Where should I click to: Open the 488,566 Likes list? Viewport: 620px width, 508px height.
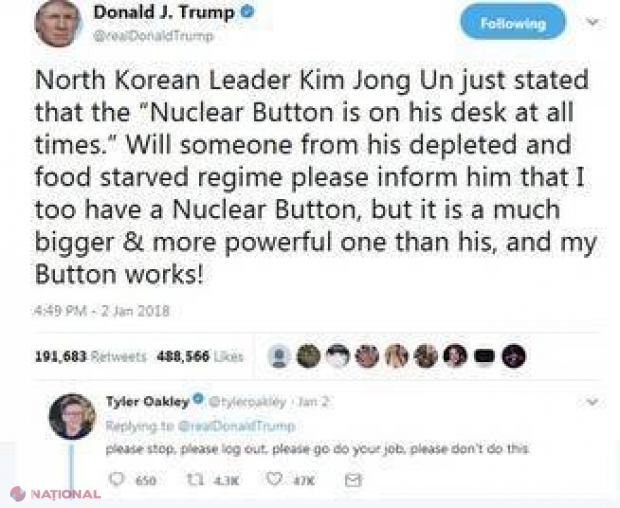(200, 357)
